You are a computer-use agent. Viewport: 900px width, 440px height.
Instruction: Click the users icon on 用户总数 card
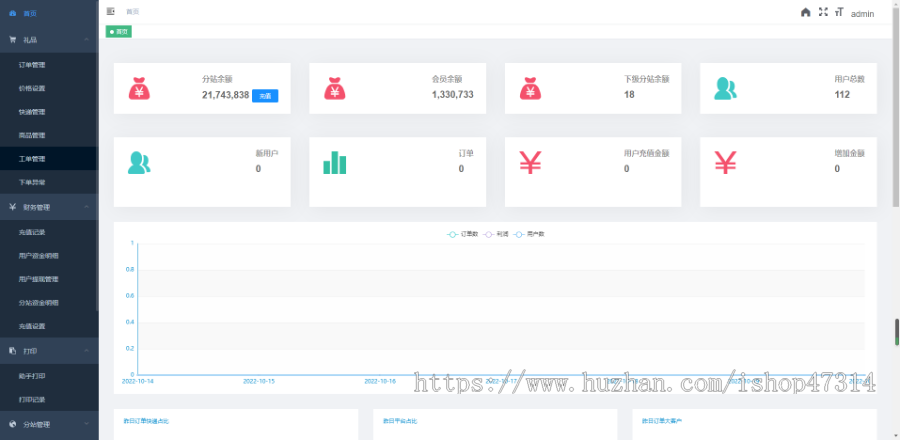[x=726, y=88]
